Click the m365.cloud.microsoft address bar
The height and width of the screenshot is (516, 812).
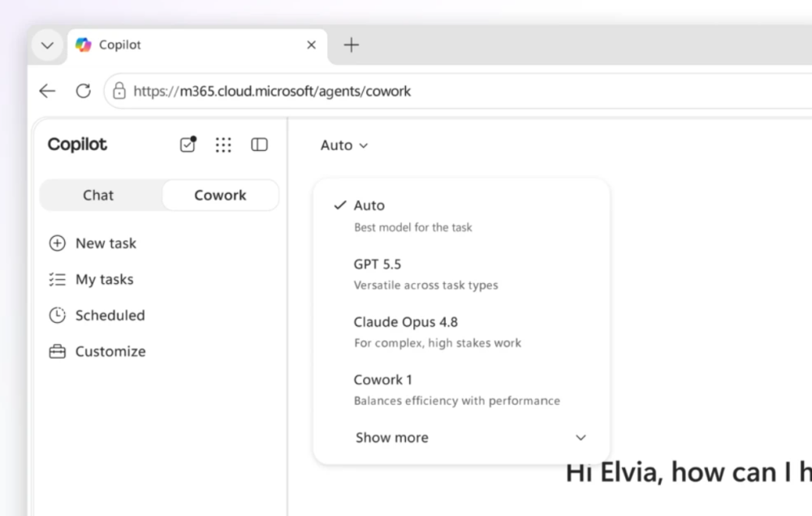[458, 91]
